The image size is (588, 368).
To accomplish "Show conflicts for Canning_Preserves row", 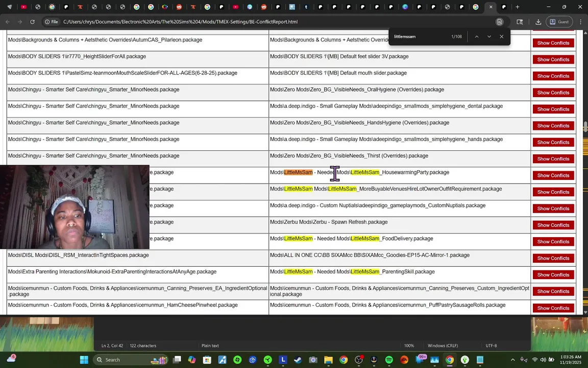I will pyautogui.click(x=553, y=291).
